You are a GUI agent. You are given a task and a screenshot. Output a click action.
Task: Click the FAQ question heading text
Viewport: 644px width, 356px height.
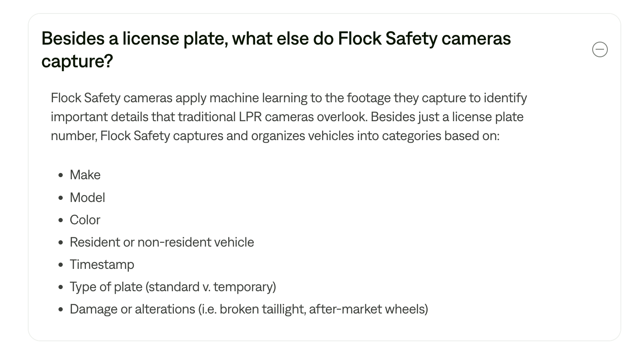coord(276,39)
